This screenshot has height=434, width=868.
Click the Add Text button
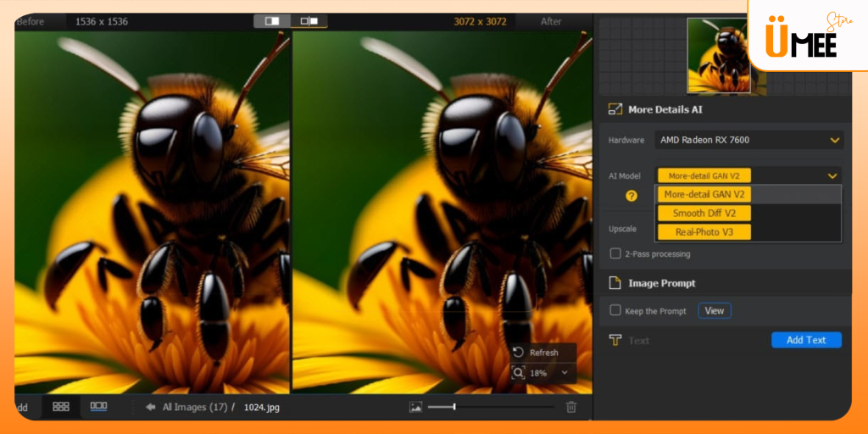pyautogui.click(x=805, y=340)
